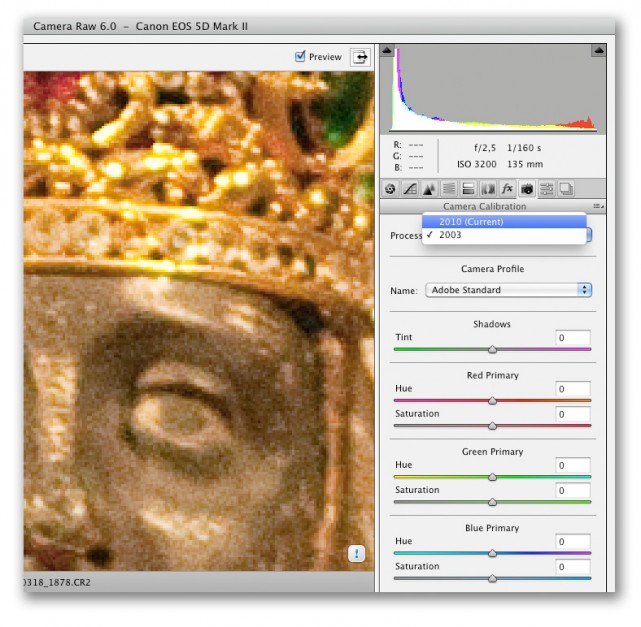This screenshot has height=627, width=641.
Task: Open the Camera Profile Name dropdown
Action: point(509,290)
